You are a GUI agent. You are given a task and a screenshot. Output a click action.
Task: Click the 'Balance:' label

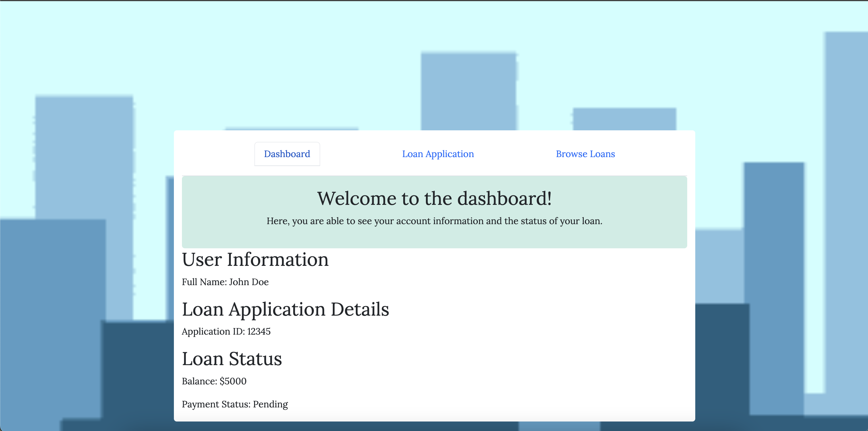199,382
